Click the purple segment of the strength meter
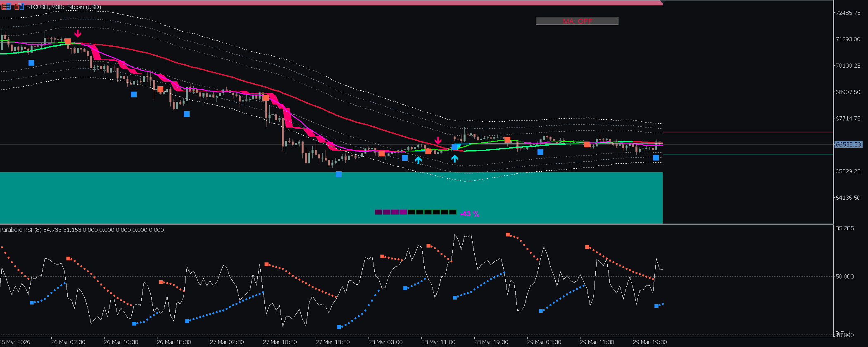This screenshot has height=347, width=868. click(x=390, y=212)
